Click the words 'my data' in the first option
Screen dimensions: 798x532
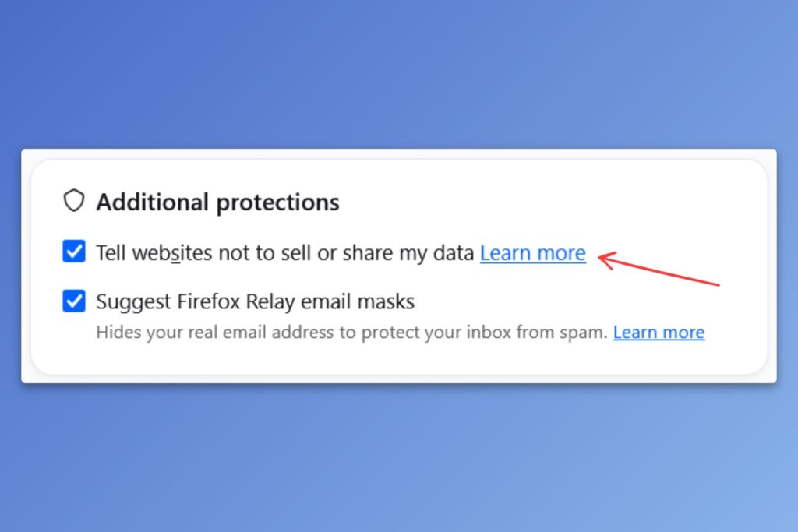pyautogui.click(x=436, y=254)
